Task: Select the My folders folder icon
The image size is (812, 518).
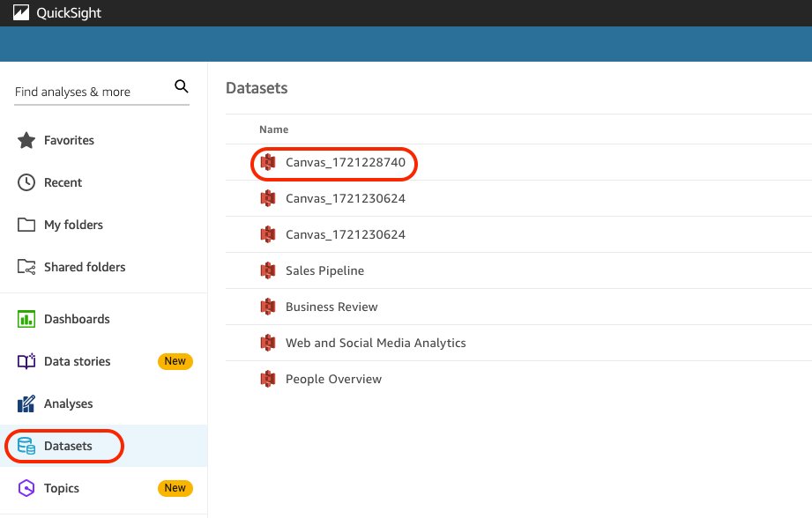Action: coord(26,225)
